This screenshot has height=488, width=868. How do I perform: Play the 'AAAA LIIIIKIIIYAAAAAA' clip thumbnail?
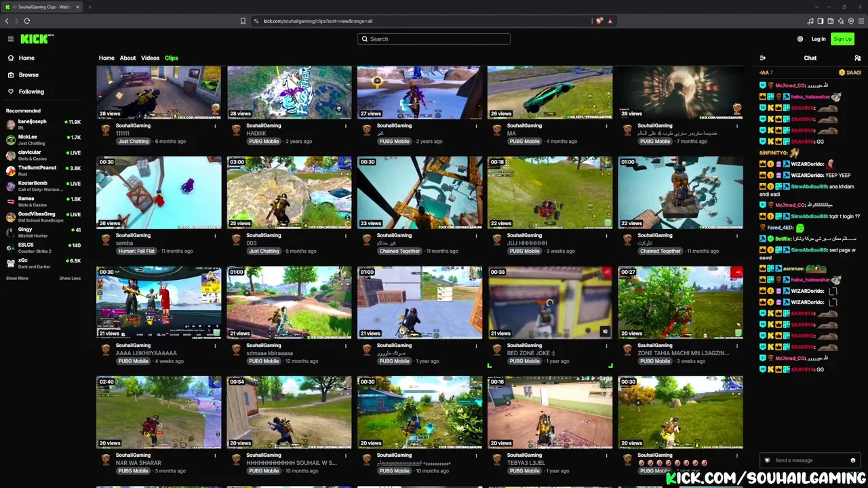point(159,303)
